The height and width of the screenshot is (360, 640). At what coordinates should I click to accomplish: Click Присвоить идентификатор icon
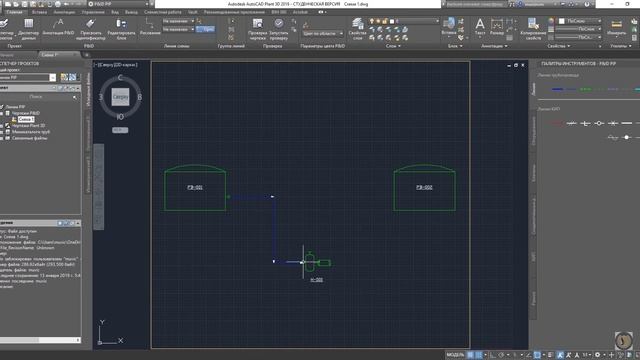click(x=91, y=29)
